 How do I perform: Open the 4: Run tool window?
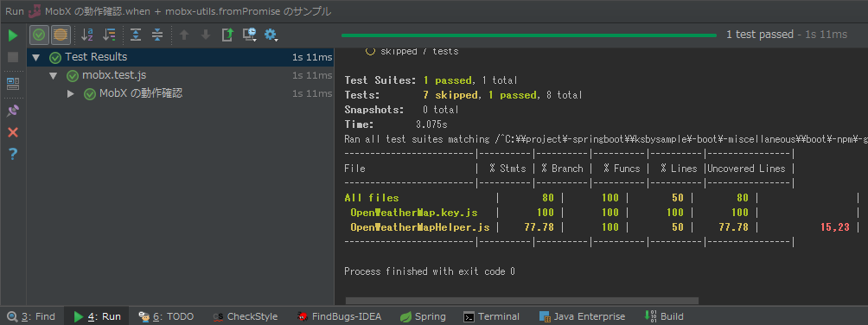tap(97, 316)
